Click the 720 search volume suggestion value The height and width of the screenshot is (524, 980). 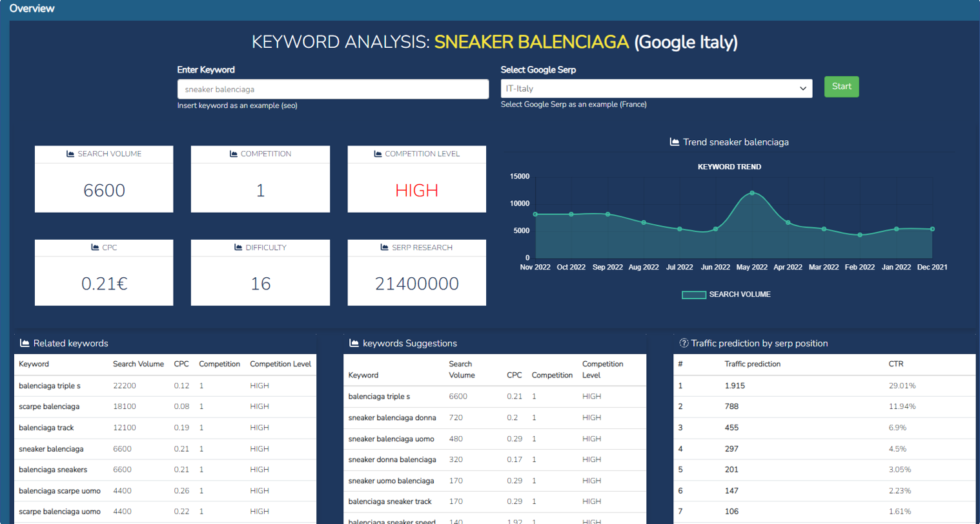pyautogui.click(x=455, y=417)
